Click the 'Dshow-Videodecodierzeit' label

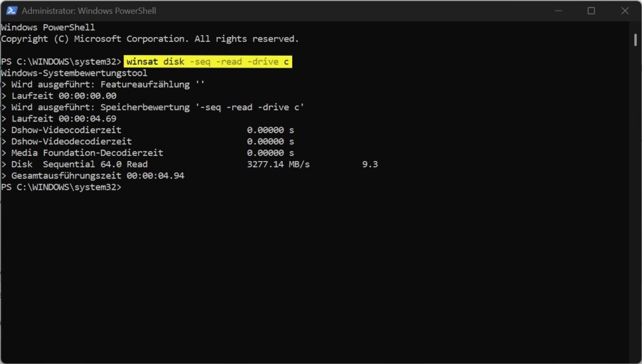[x=71, y=142]
